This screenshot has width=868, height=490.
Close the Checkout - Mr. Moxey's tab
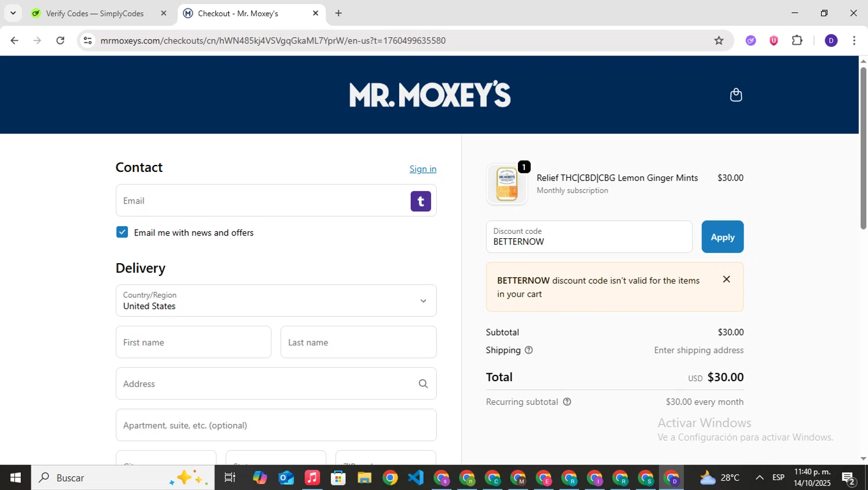coord(315,13)
